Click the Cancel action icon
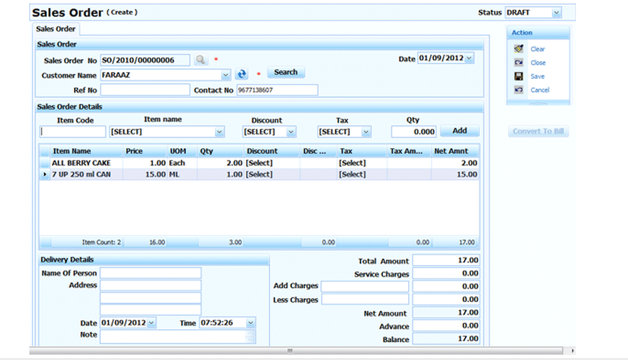The height and width of the screenshot is (364, 628). tap(519, 90)
